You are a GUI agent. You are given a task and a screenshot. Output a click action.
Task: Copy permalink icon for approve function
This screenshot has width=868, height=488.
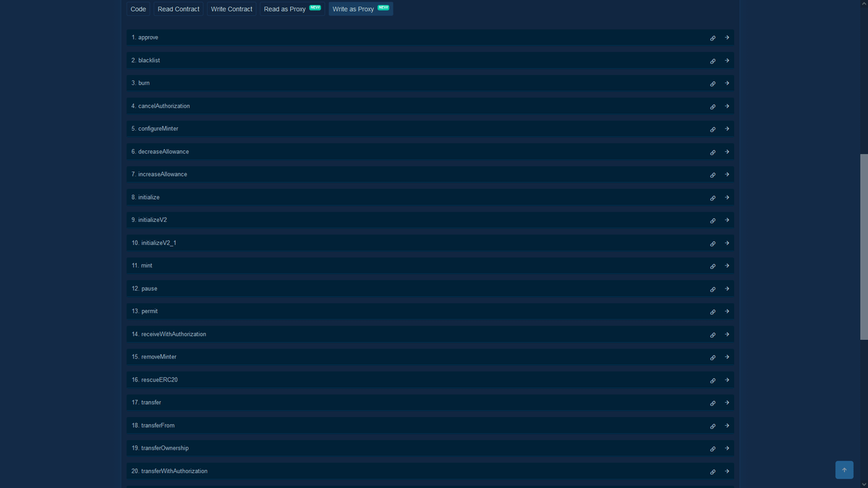(x=712, y=38)
